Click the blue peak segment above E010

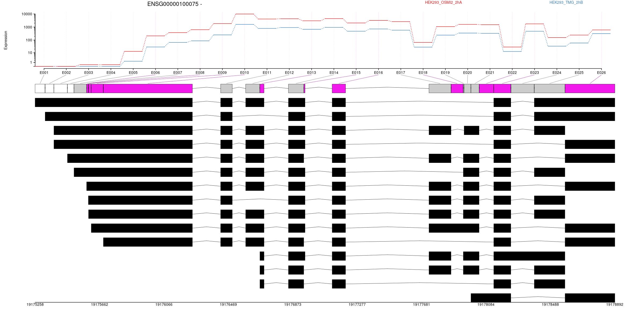click(x=244, y=24)
